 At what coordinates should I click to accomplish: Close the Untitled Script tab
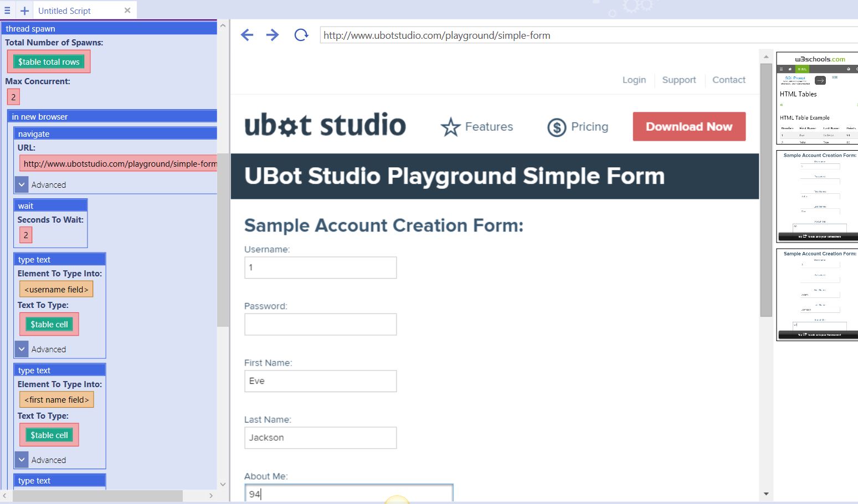click(x=127, y=11)
